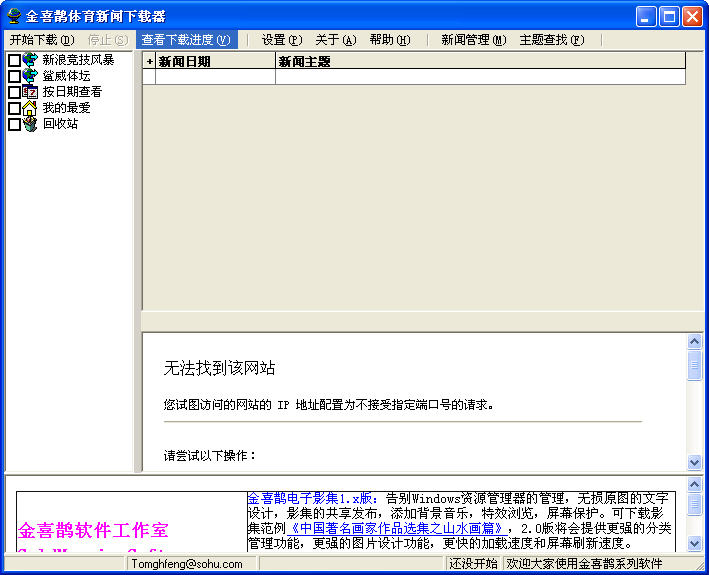Click the 请尝试以下操作 text

[209, 456]
